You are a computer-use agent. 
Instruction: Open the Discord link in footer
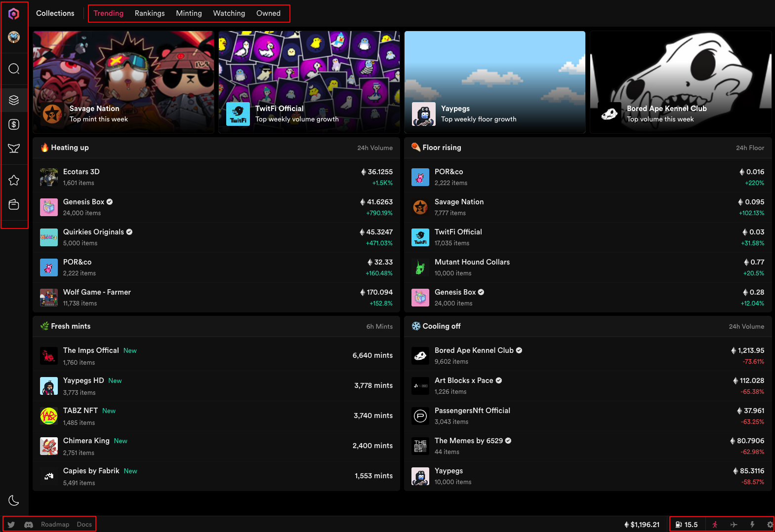tap(29, 525)
